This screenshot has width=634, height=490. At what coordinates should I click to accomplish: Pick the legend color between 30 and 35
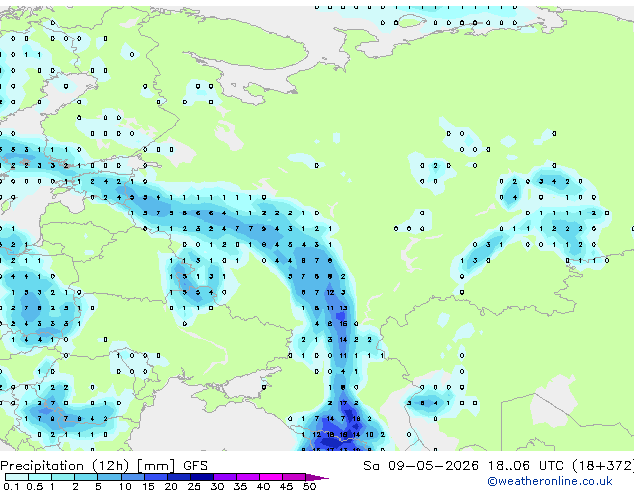pyautogui.click(x=224, y=477)
